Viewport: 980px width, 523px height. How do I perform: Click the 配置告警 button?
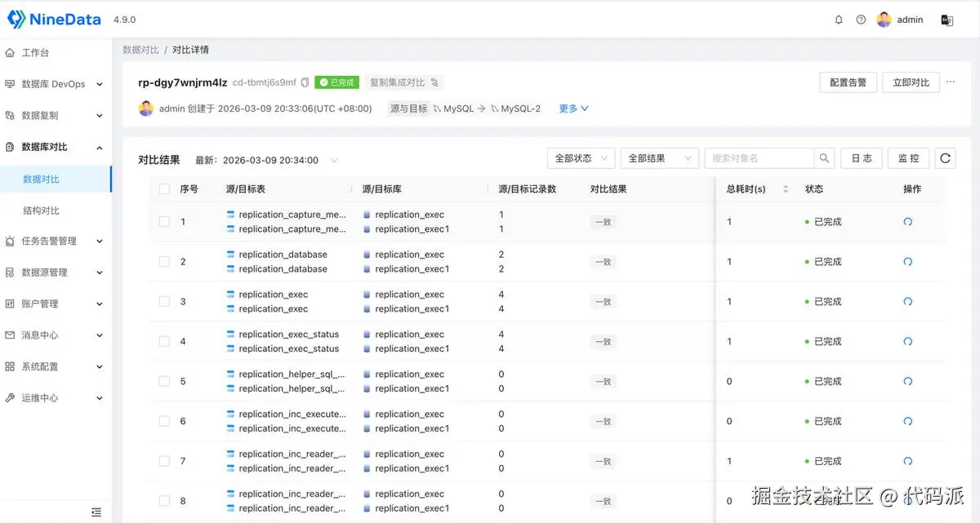point(848,82)
